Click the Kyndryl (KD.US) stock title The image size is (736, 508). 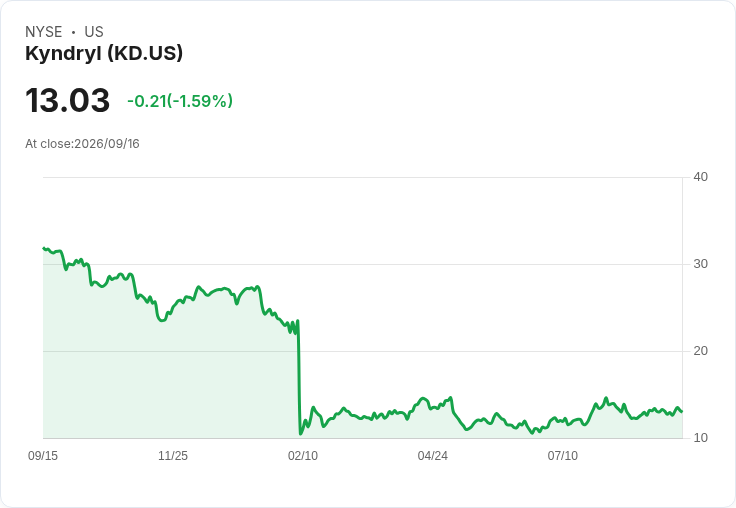[x=104, y=54]
